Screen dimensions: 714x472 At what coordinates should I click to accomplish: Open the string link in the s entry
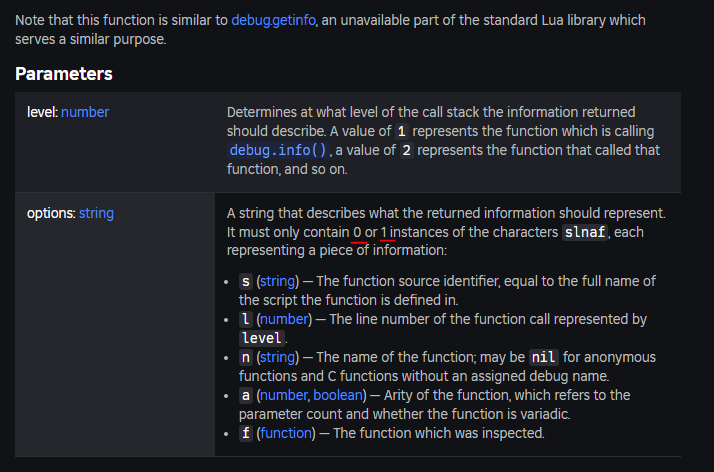pyautogui.click(x=278, y=281)
